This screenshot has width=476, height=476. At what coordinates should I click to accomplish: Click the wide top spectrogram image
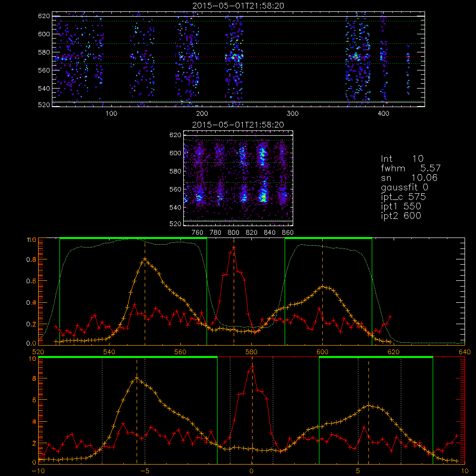[238, 59]
